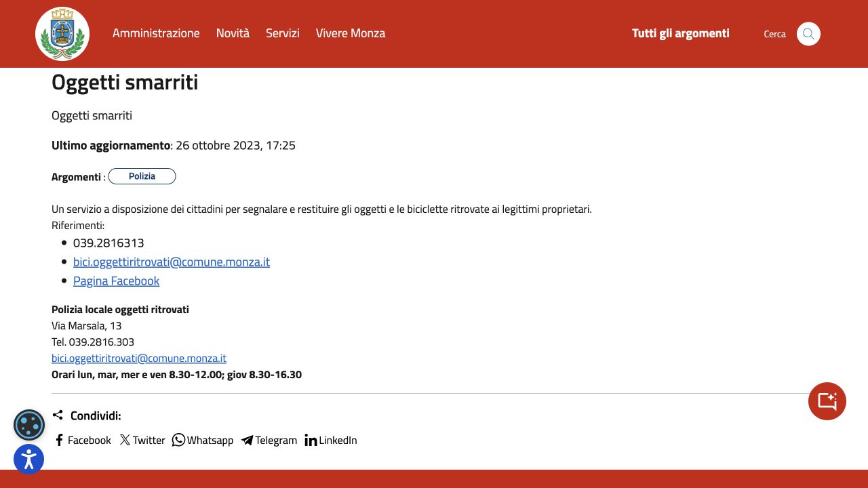
Task: Share the page via Twitter text link
Action: 149,440
